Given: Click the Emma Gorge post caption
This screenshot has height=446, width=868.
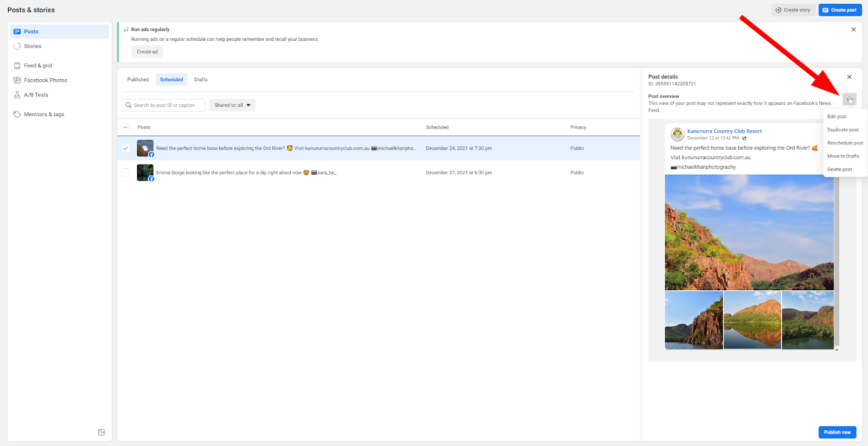Looking at the screenshot, I should coord(246,173).
